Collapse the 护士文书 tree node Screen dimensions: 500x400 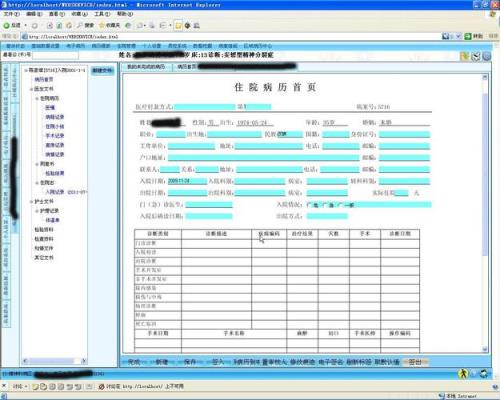coord(31,202)
